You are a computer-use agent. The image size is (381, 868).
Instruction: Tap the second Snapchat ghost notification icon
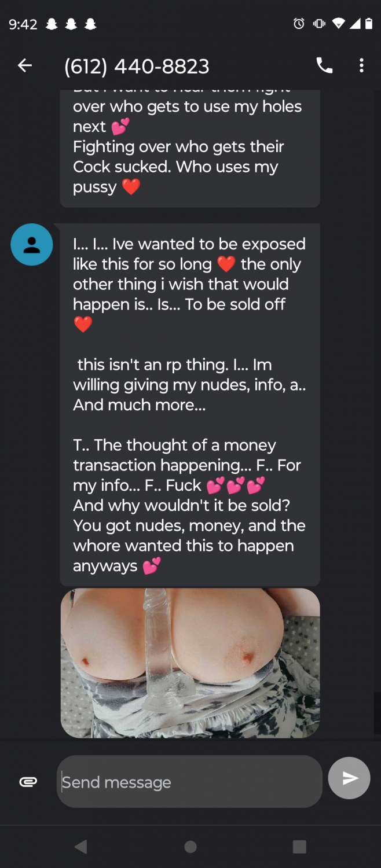71,24
